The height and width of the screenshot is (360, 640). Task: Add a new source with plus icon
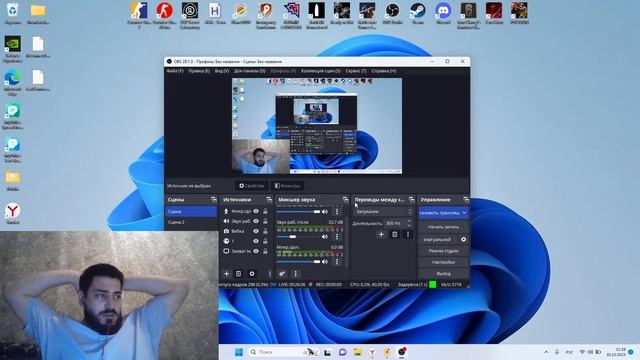(x=227, y=273)
